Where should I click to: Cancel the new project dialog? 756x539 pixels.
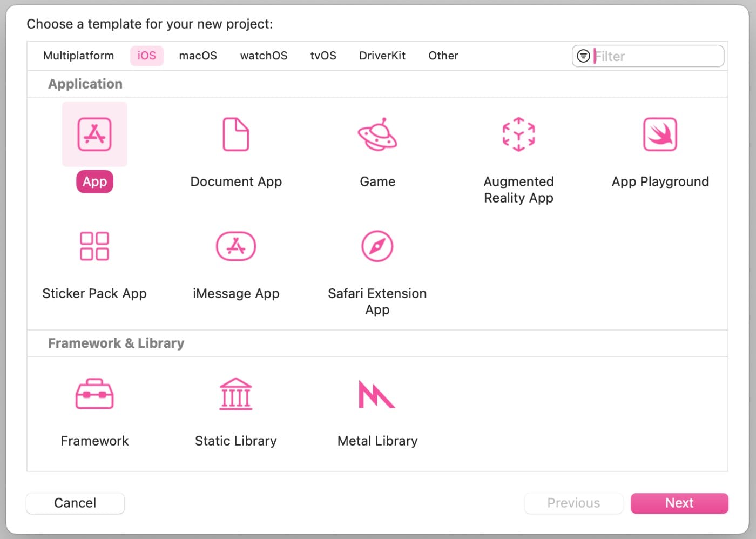coord(75,503)
